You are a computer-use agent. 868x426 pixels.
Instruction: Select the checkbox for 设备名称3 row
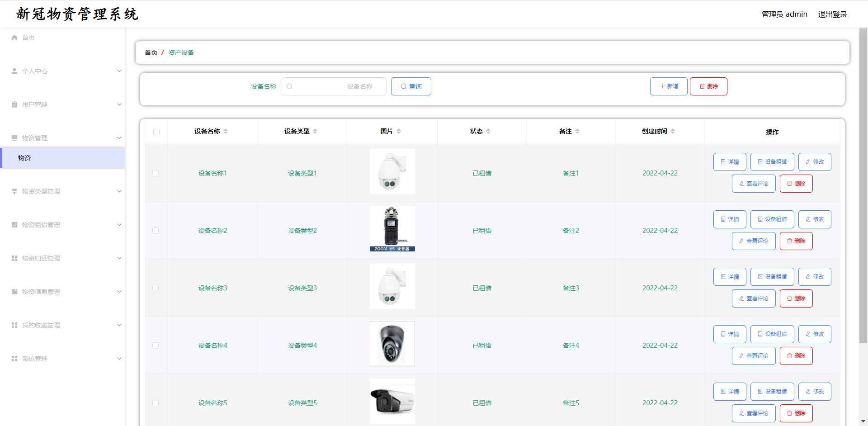point(156,288)
